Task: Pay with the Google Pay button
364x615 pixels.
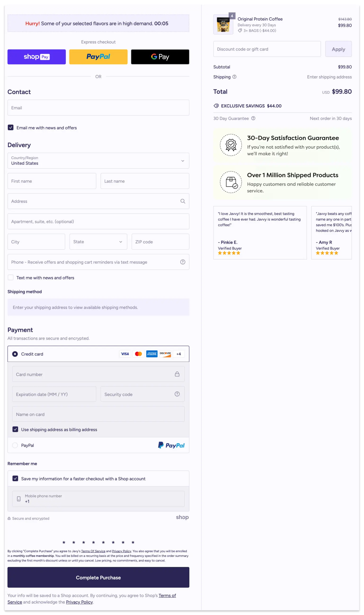Action: click(x=160, y=57)
